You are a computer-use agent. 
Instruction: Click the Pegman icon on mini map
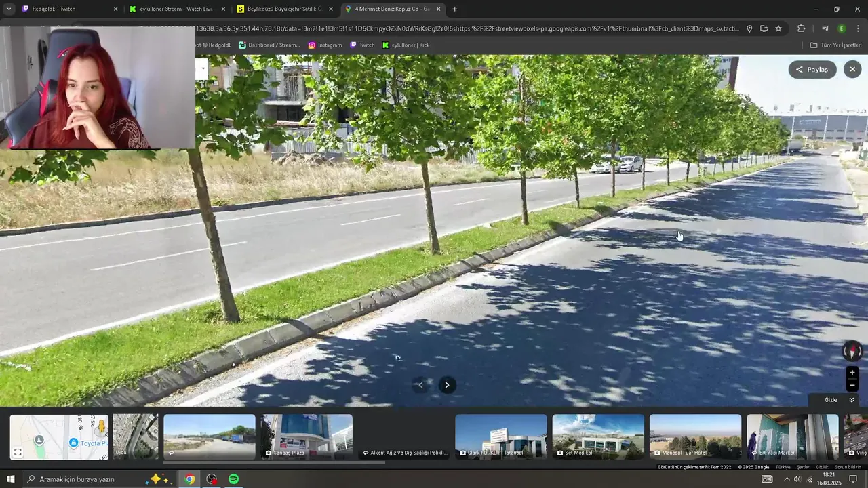click(x=101, y=426)
